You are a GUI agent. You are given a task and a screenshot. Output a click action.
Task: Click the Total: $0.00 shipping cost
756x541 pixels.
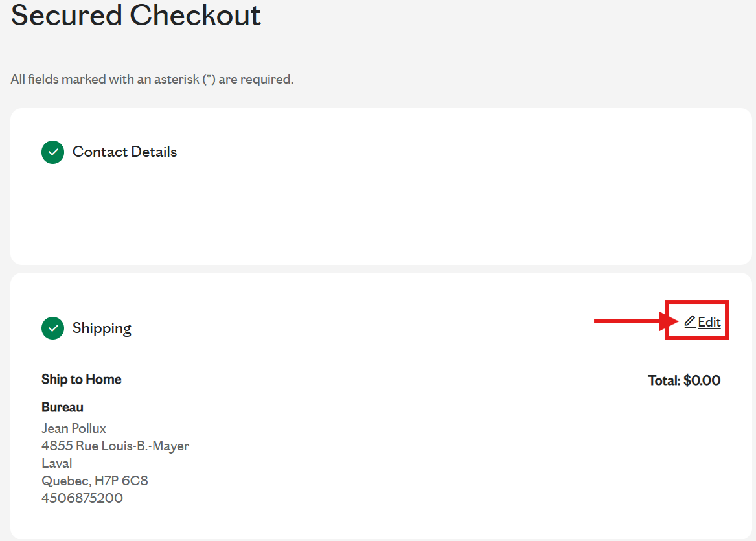(x=684, y=380)
